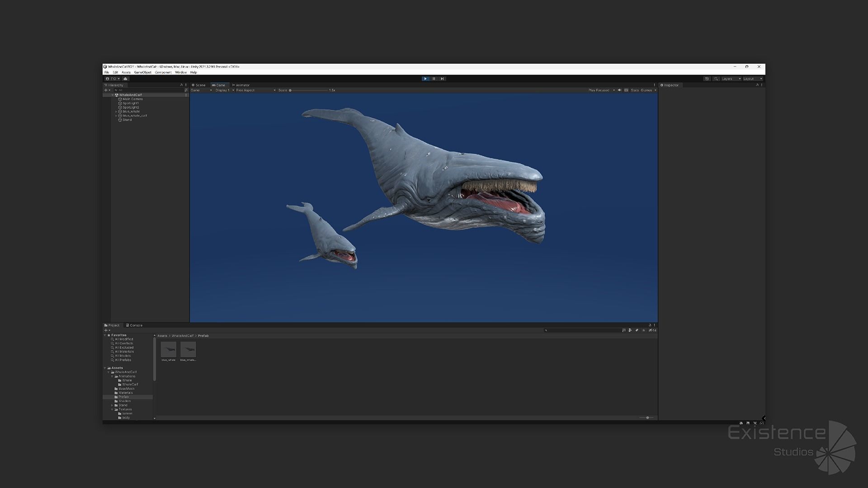Open the File menu
Image resolution: width=868 pixels, height=488 pixels.
(107, 72)
